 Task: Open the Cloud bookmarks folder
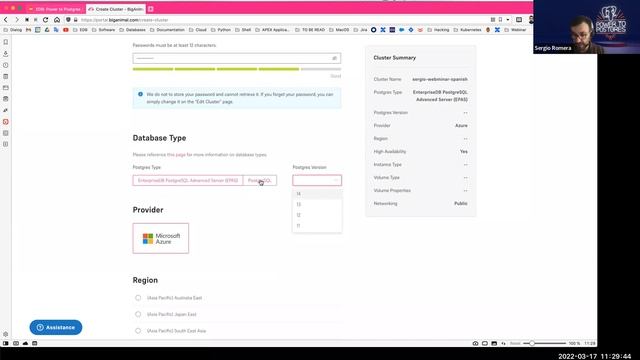click(198, 30)
